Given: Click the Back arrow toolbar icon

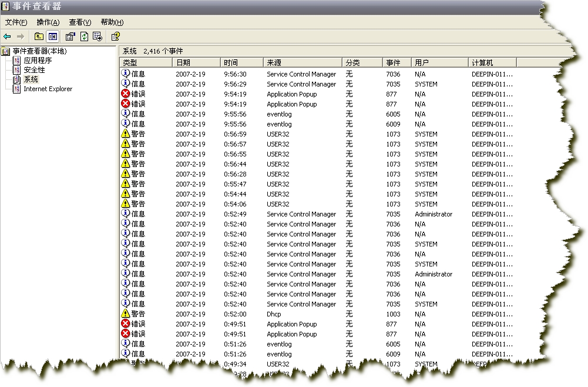Looking at the screenshot, I should pyautogui.click(x=8, y=36).
